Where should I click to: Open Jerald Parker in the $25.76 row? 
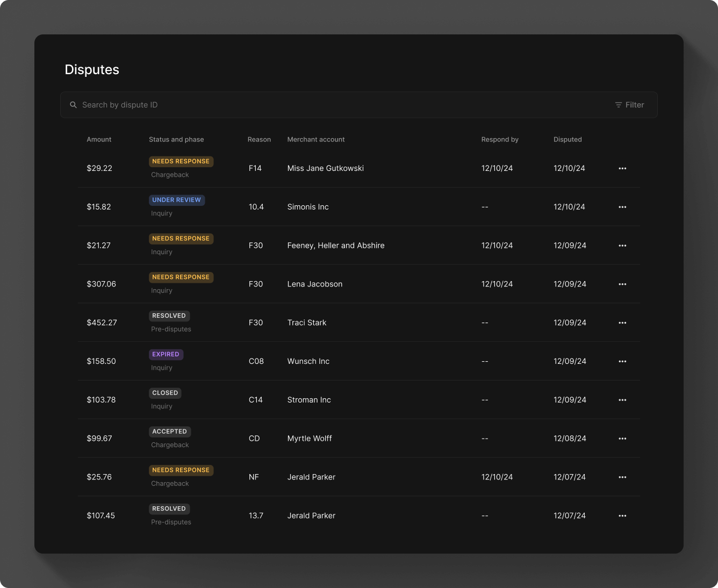311,477
